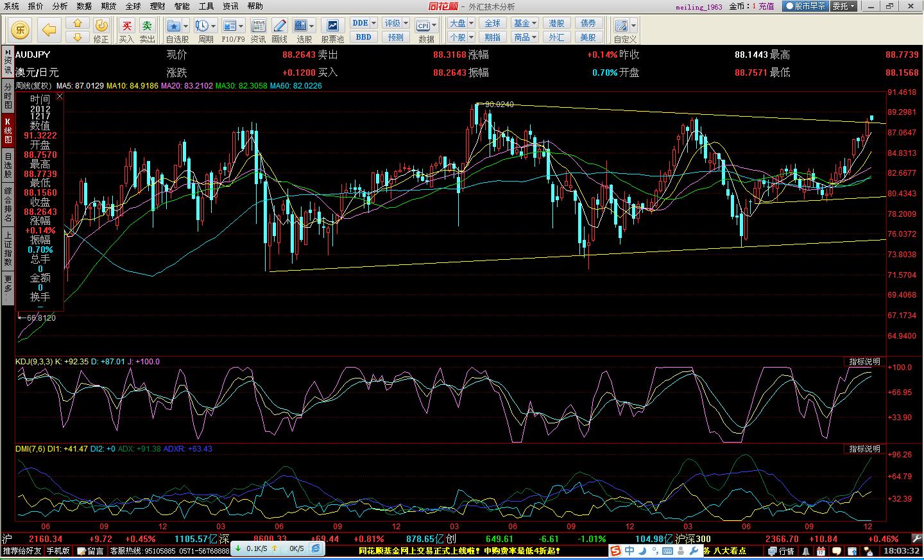Click the yellow back arrow icon

point(49,30)
